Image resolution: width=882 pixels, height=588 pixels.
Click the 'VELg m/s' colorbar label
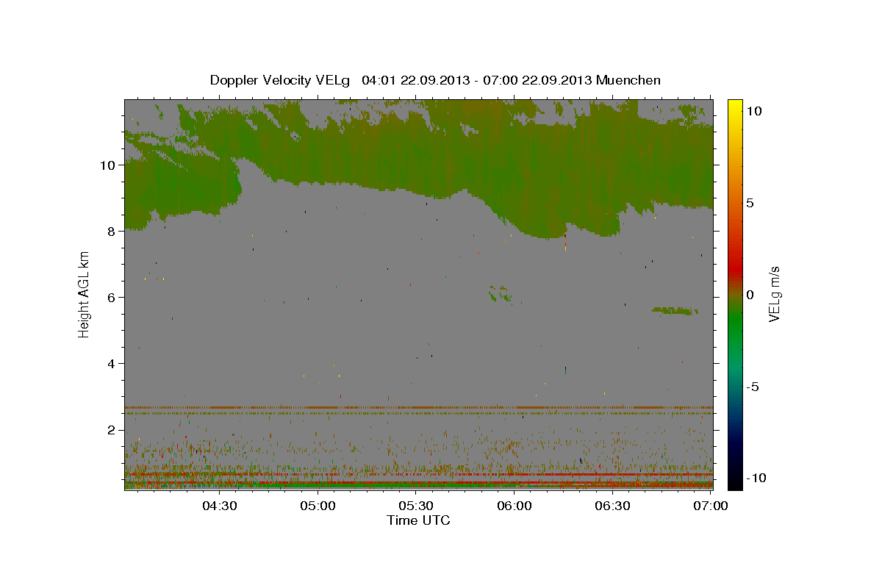(774, 294)
